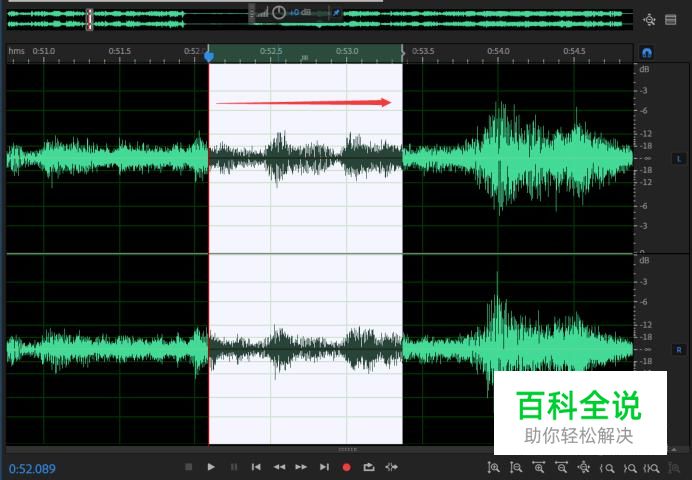Screen dimensions: 692x480
Task: Click the right channel dB scale label
Action: pos(644,260)
